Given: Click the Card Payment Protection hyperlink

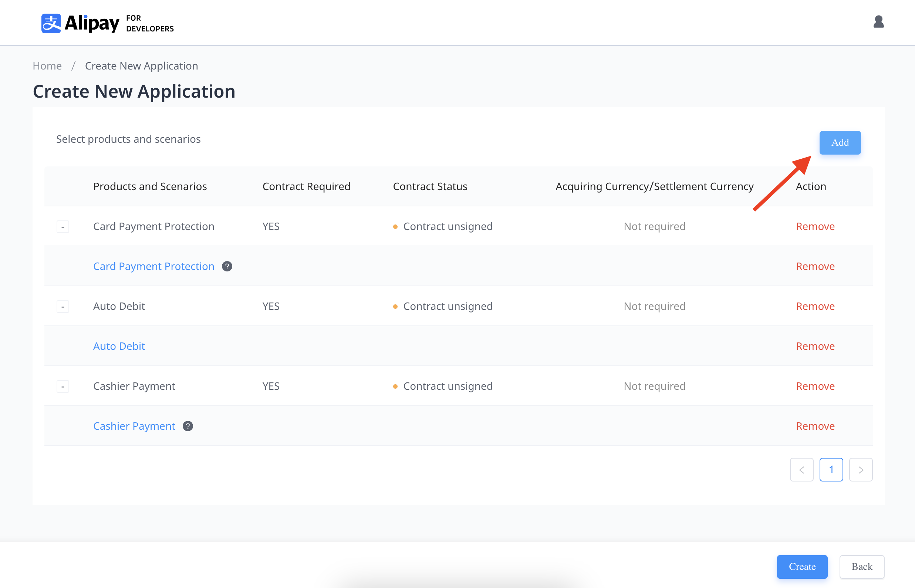Looking at the screenshot, I should coord(154,266).
